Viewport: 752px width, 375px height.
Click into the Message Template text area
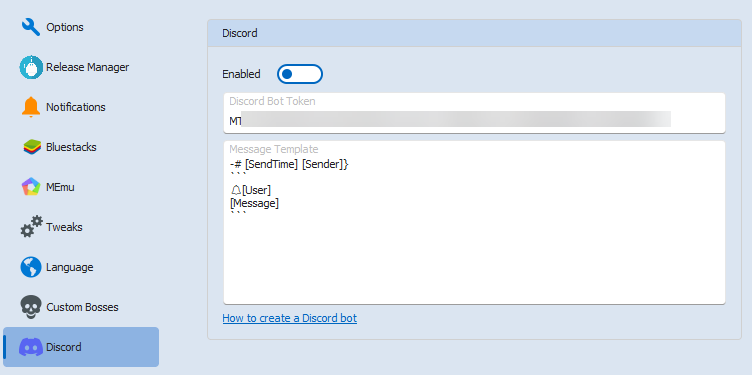tap(474, 223)
